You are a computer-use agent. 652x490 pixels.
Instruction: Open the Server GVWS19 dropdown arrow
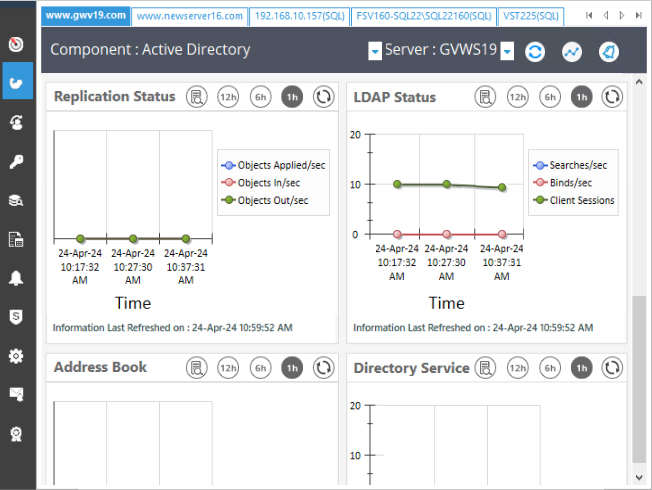click(x=507, y=51)
